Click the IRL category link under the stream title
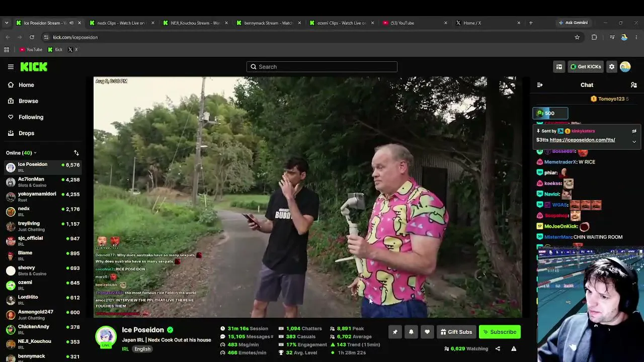 click(125, 349)
